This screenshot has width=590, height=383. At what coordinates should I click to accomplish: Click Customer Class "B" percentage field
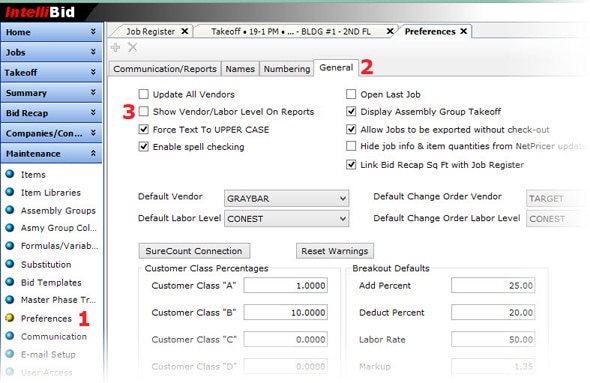pyautogui.click(x=286, y=312)
